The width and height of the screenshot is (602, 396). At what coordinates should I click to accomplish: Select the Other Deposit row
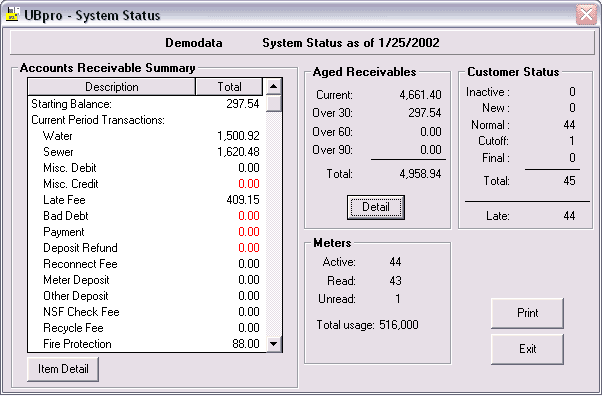pyautogui.click(x=146, y=296)
